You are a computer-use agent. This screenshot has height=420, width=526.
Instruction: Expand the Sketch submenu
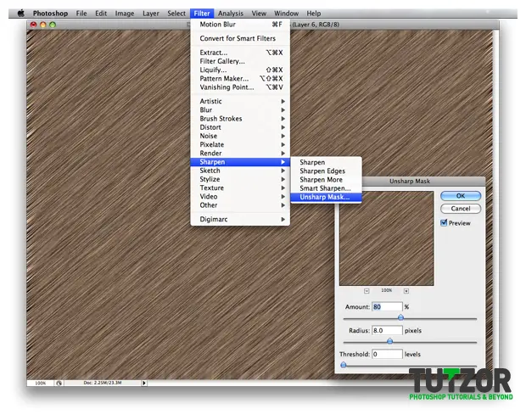[x=240, y=171]
